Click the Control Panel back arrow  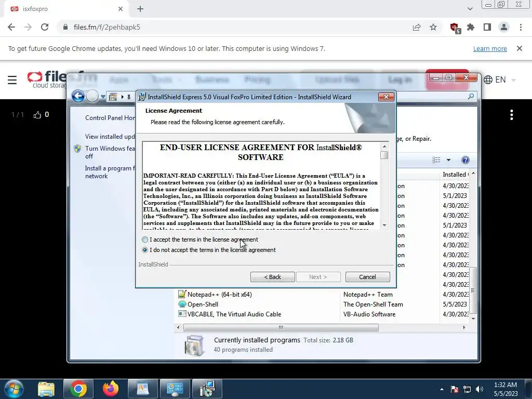[78, 96]
